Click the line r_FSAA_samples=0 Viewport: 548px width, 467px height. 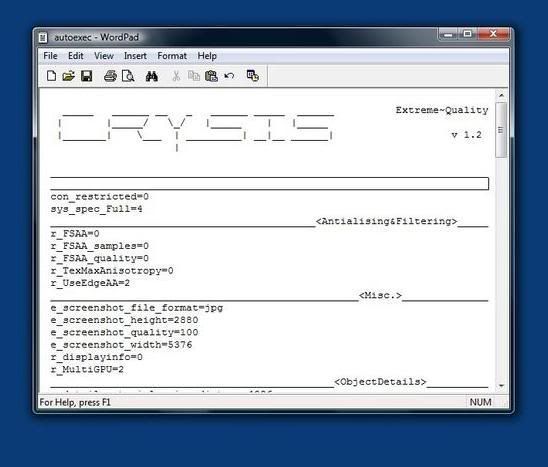(x=100, y=246)
